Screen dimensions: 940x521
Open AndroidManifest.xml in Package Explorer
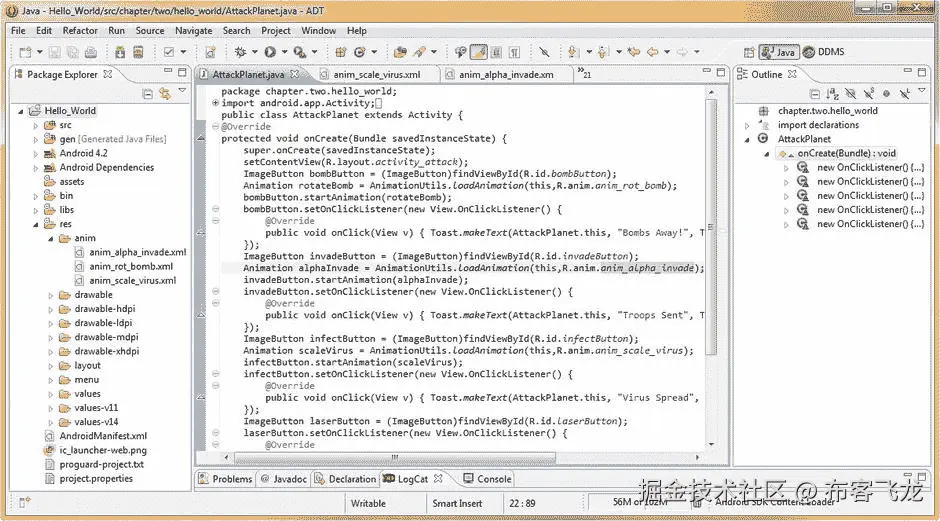click(103, 436)
